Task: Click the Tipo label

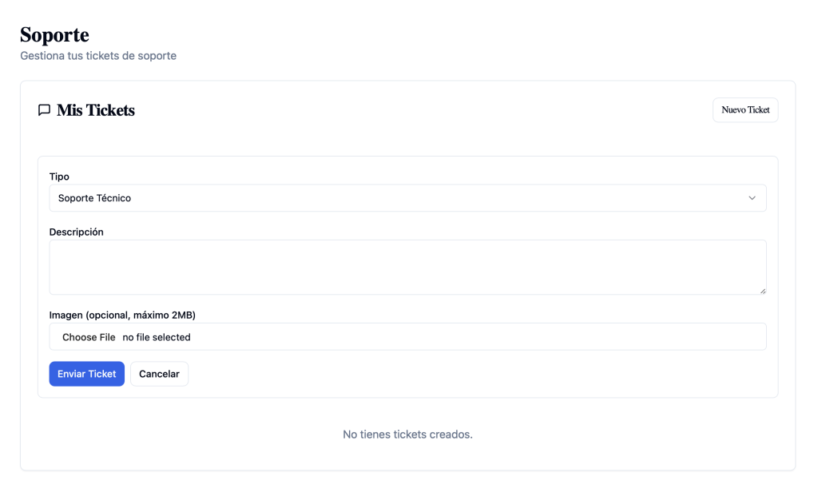Action: (x=59, y=177)
